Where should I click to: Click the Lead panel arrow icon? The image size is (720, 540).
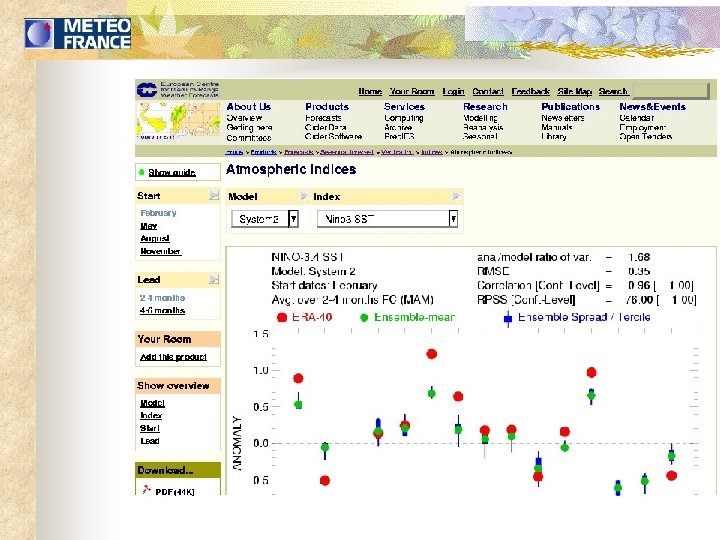tap(214, 279)
